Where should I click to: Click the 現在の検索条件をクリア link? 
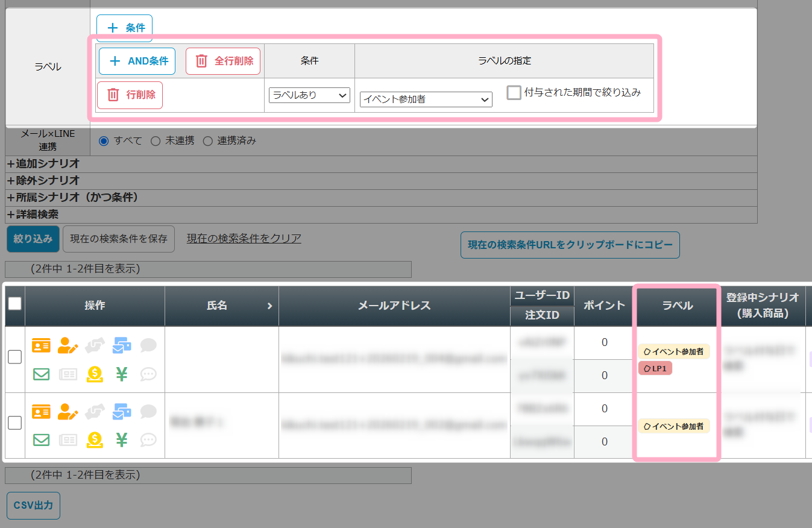tap(244, 238)
